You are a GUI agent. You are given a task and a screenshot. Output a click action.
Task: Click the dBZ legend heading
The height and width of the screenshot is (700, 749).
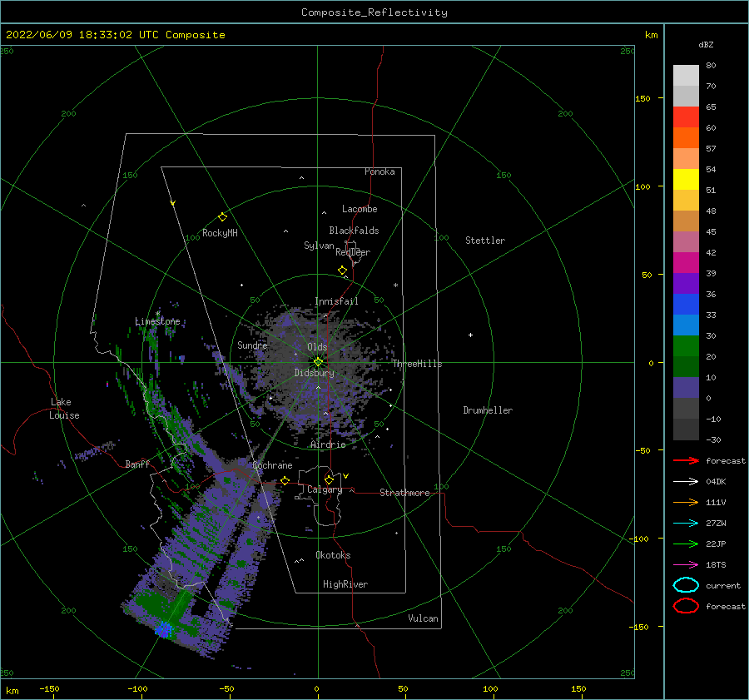706,44
